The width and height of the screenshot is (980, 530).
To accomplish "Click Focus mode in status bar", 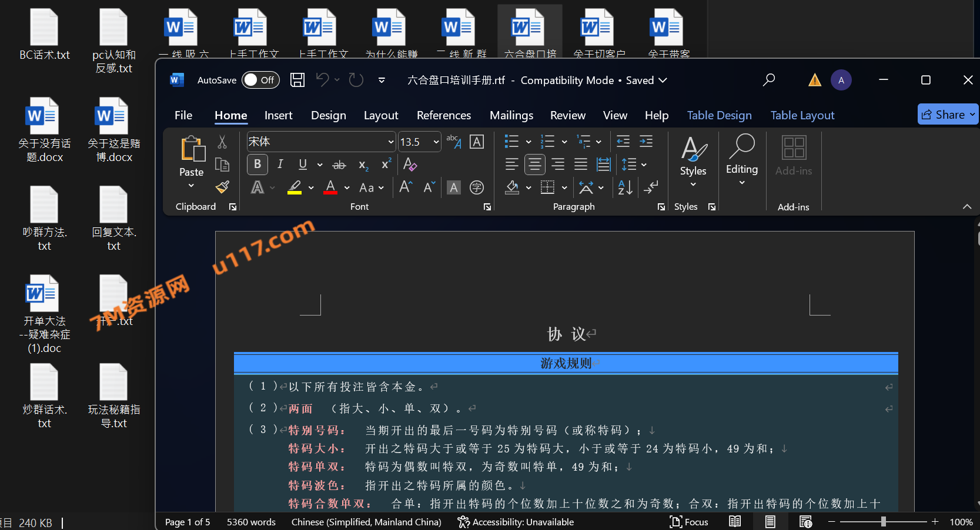I will coord(689,522).
